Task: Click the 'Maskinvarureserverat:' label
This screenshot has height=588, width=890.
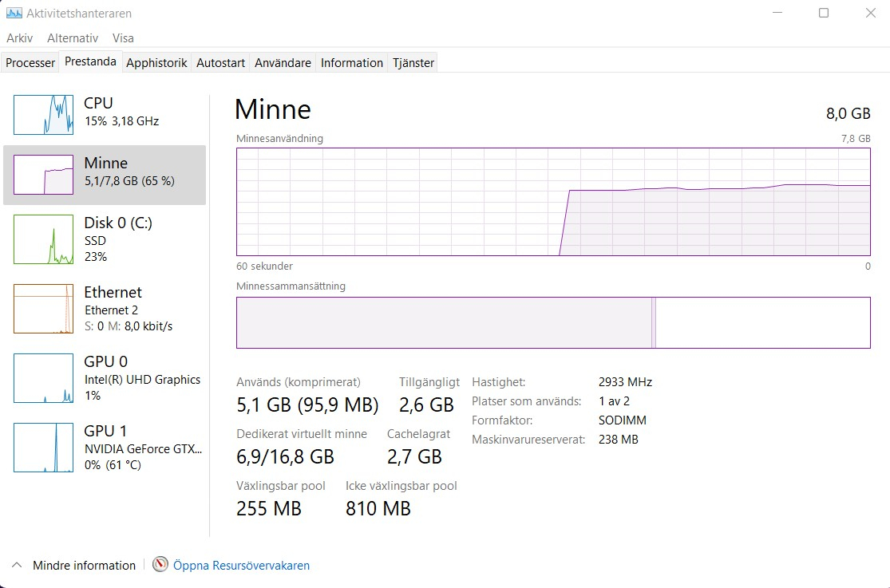Action: click(528, 440)
